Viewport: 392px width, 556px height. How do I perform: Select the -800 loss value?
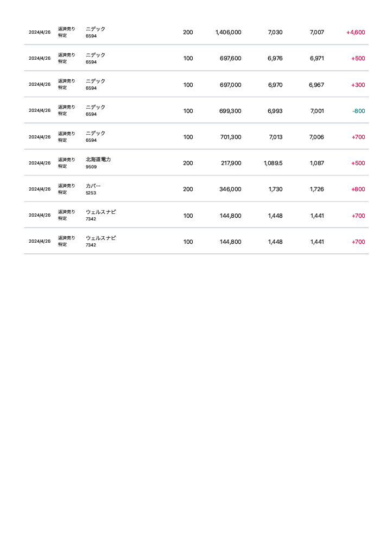[x=359, y=111]
